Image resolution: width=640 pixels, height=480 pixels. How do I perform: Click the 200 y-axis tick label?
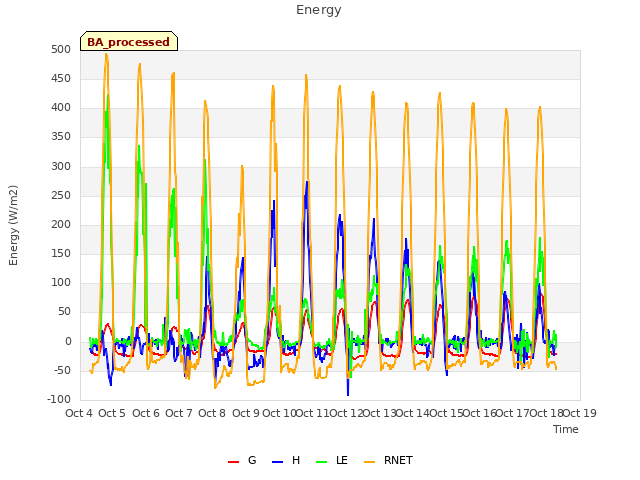coord(61,224)
